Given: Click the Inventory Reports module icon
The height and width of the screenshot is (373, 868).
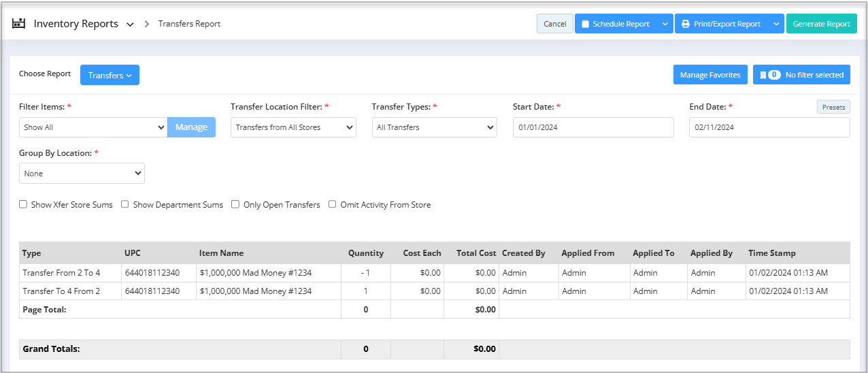Looking at the screenshot, I should coord(19,23).
